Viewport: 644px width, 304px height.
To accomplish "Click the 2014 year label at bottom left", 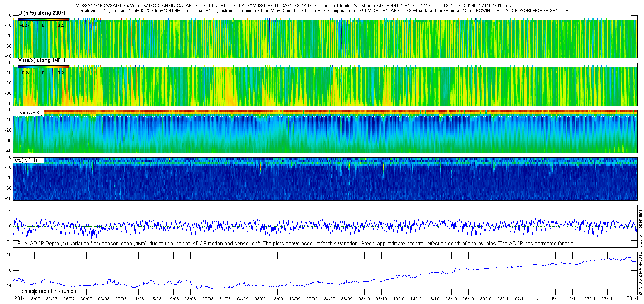I will (x=20, y=298).
